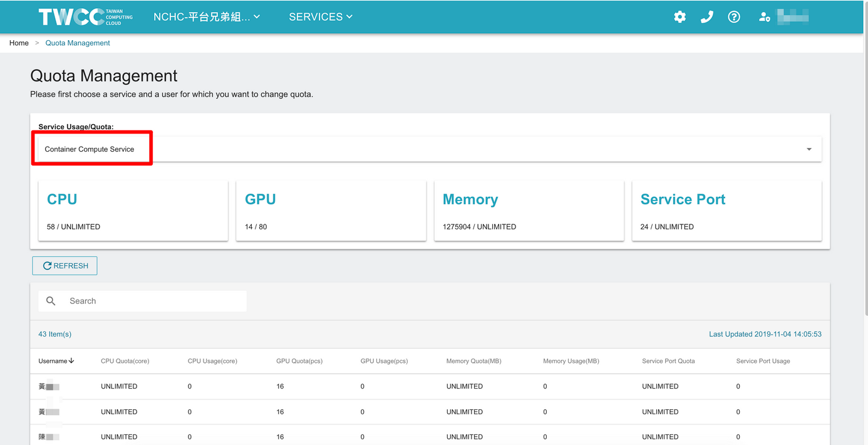Screen dimensions: 868x445
Task: Click the TWCC logo
Action: coord(86,17)
